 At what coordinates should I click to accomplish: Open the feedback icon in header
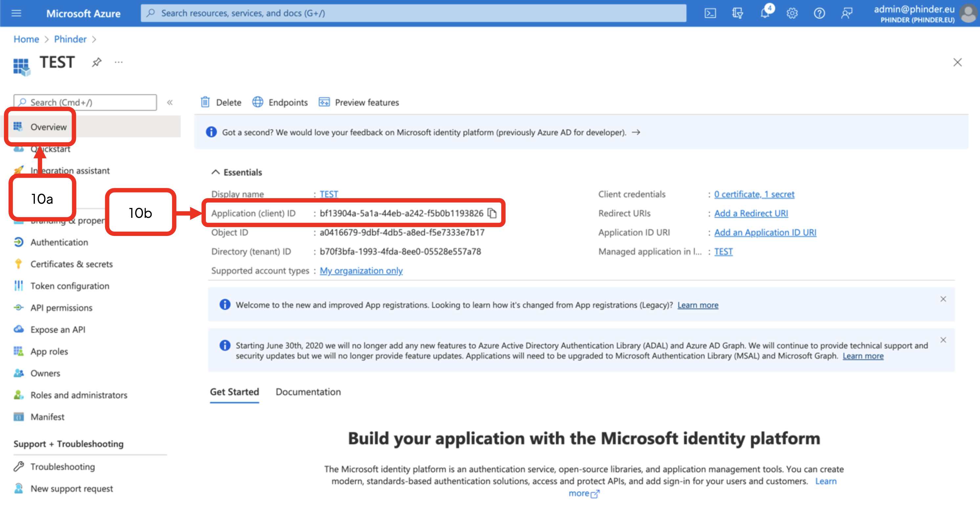click(846, 13)
